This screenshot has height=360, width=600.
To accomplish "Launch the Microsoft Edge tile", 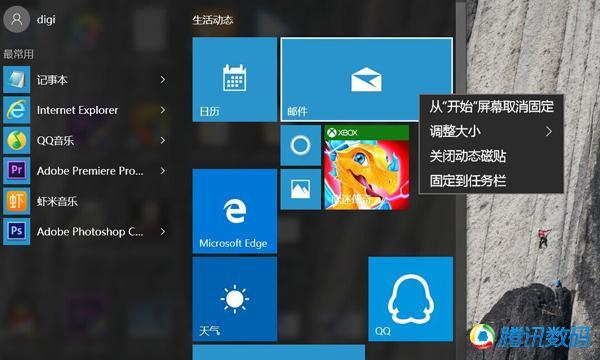I will click(x=235, y=211).
